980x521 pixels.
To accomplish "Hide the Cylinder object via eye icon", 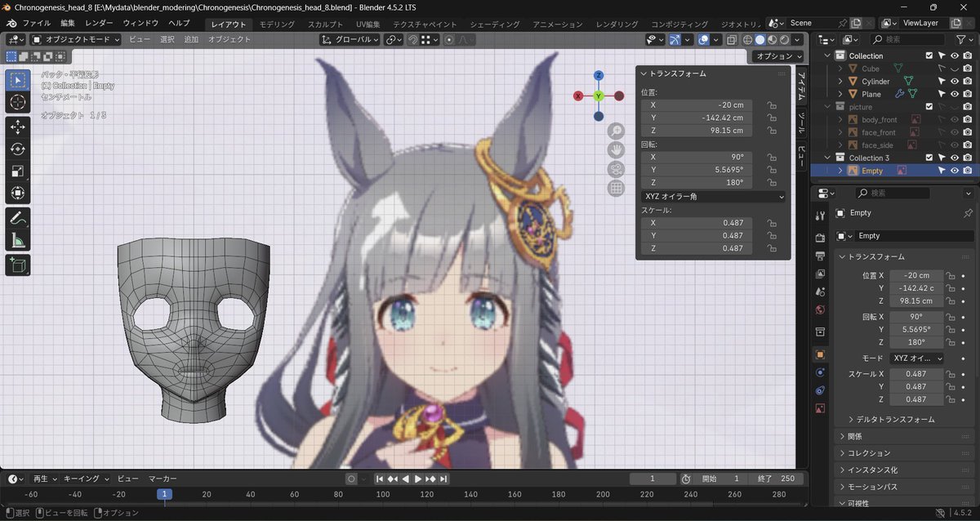I will (954, 82).
